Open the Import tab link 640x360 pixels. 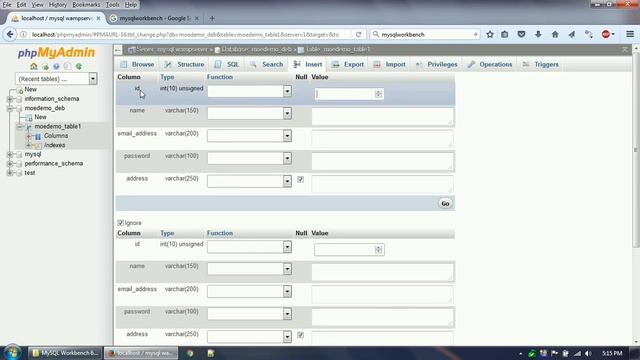point(390,64)
